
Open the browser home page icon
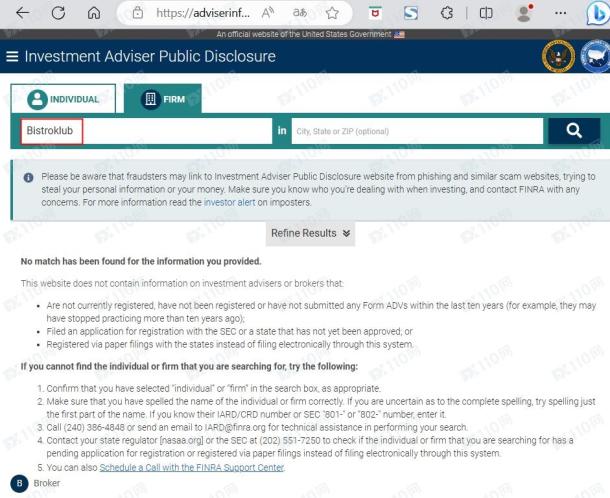(94, 13)
